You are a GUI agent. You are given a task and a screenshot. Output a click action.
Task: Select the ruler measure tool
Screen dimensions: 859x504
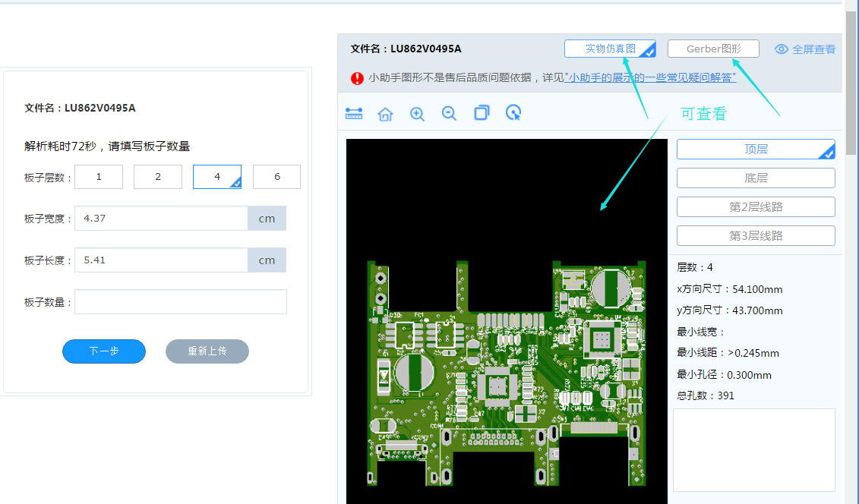354,113
